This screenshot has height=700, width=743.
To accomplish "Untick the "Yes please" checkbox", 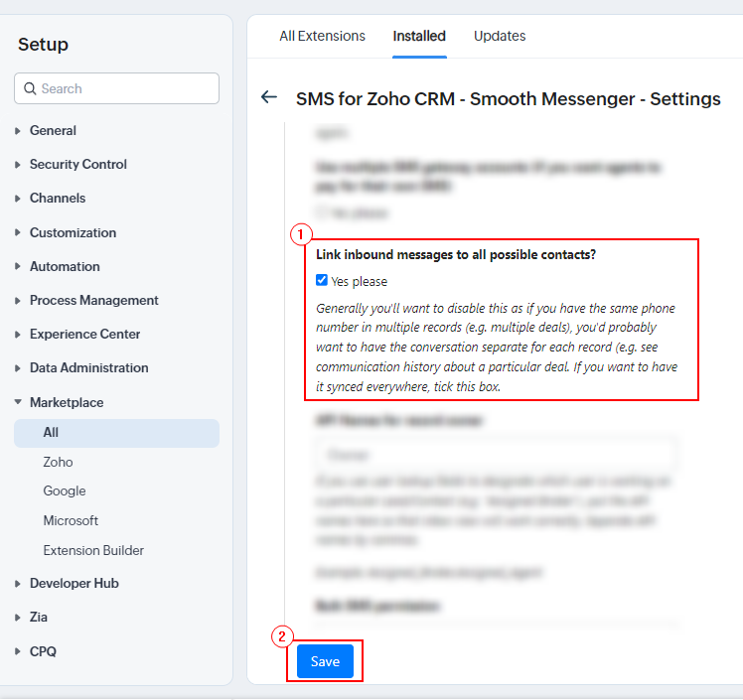I will pyautogui.click(x=322, y=280).
